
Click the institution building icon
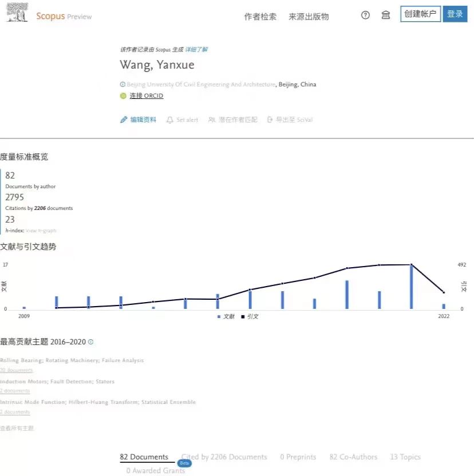(x=386, y=15)
